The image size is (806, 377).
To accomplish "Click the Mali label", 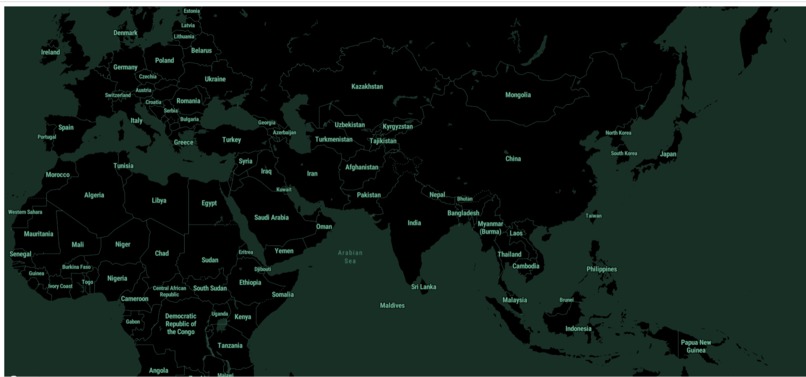I will (78, 245).
